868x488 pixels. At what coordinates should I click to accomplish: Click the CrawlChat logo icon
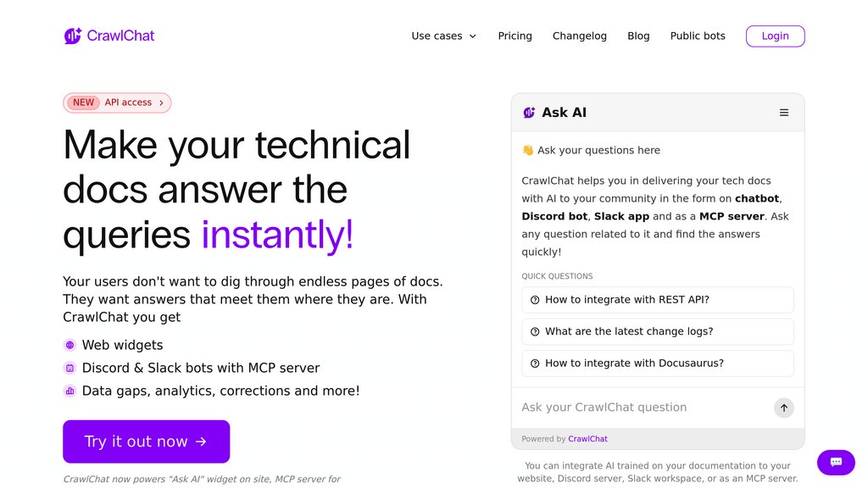(73, 36)
